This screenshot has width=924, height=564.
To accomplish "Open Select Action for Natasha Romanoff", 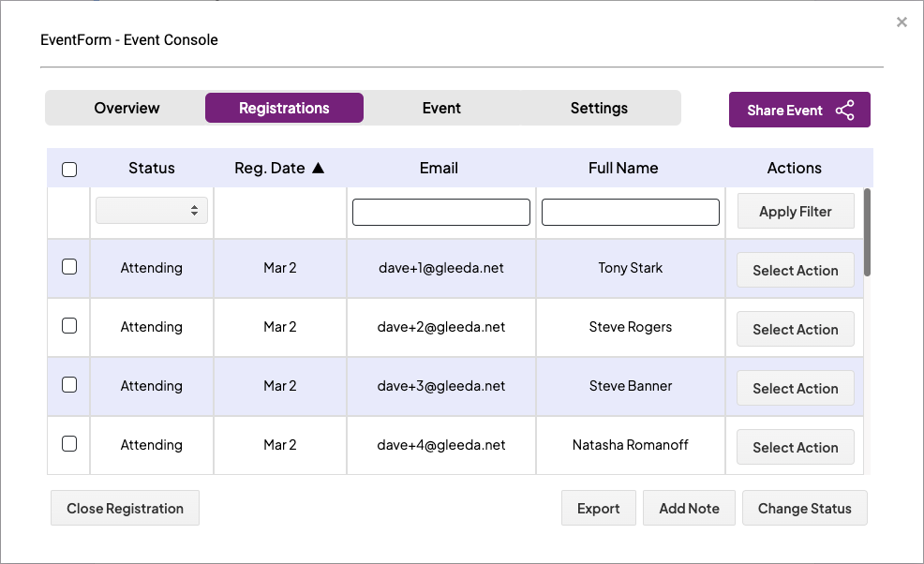I will coord(795,447).
